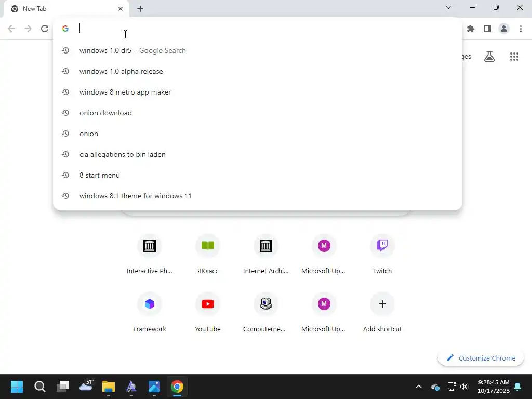Open the network tray icon
The image size is (532, 399).
click(x=451, y=387)
